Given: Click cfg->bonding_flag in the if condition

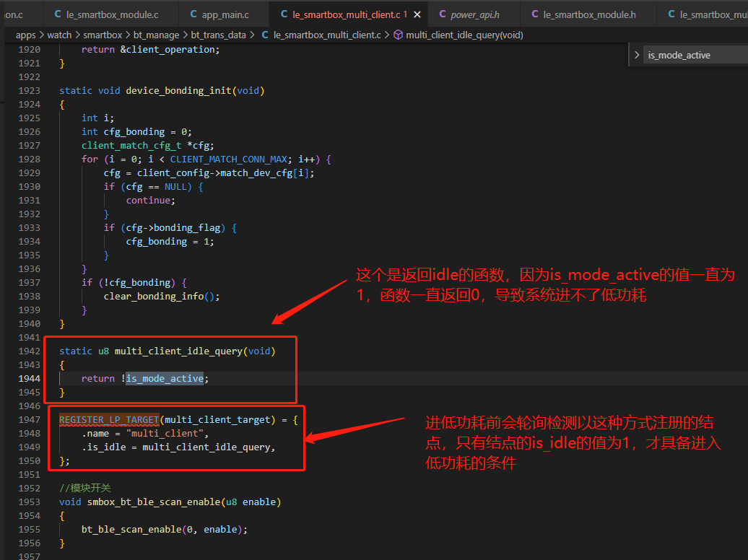Looking at the screenshot, I should (173, 227).
